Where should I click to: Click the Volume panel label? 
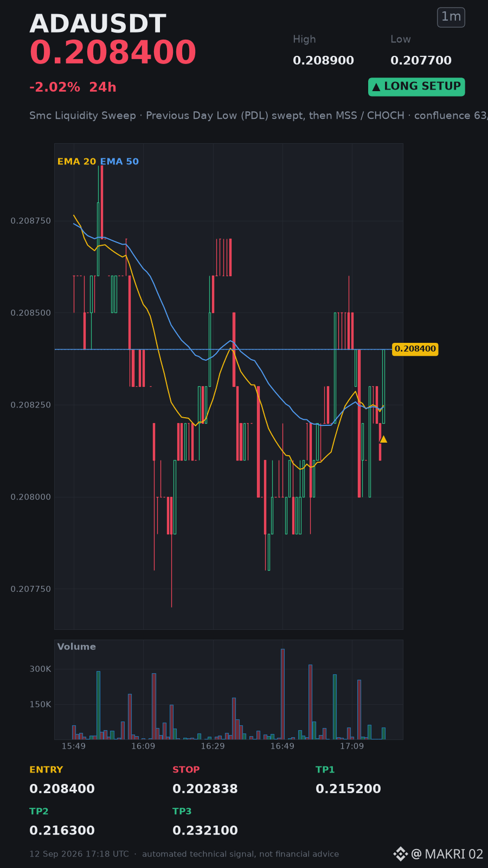pos(76,647)
